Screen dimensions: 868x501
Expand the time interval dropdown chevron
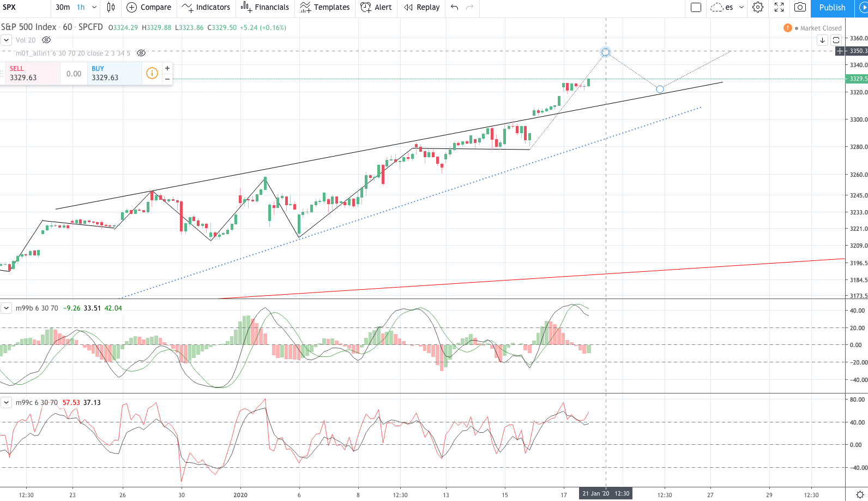[94, 7]
